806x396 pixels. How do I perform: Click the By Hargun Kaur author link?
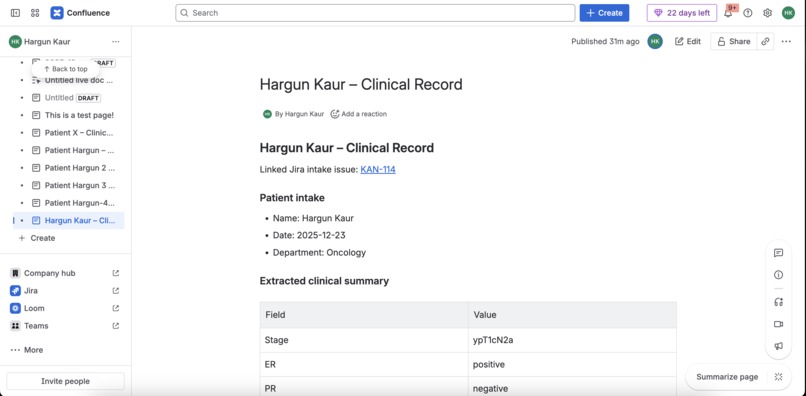299,114
